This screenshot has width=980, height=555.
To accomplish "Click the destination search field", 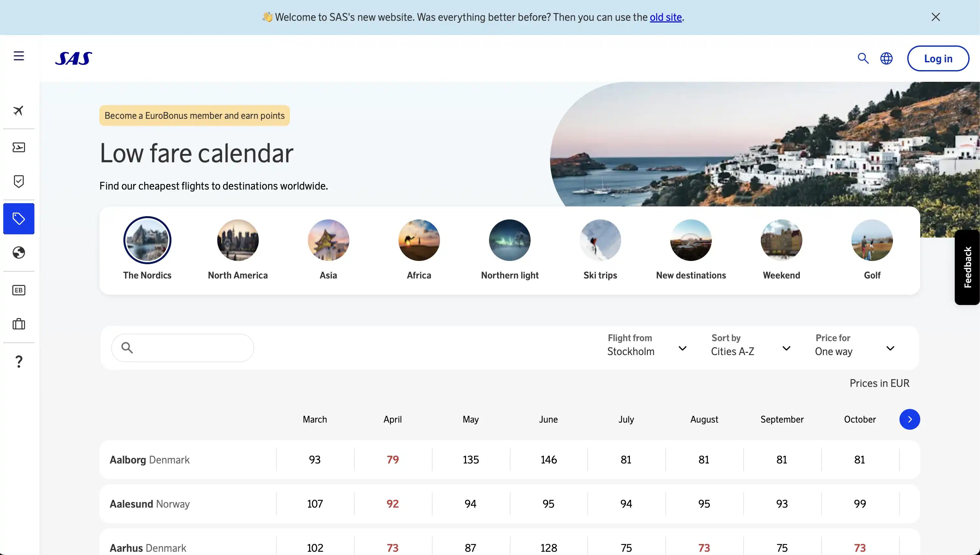I will click(x=182, y=348).
